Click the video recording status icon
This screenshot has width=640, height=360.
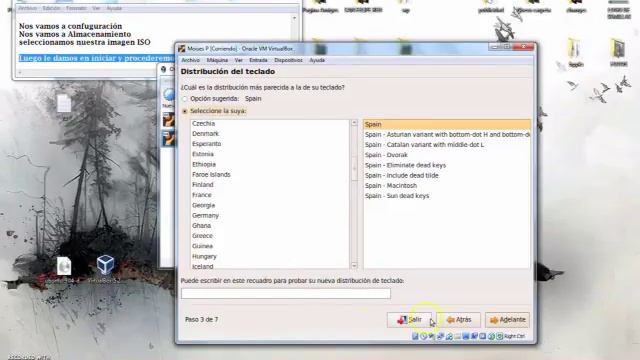[x=474, y=336]
